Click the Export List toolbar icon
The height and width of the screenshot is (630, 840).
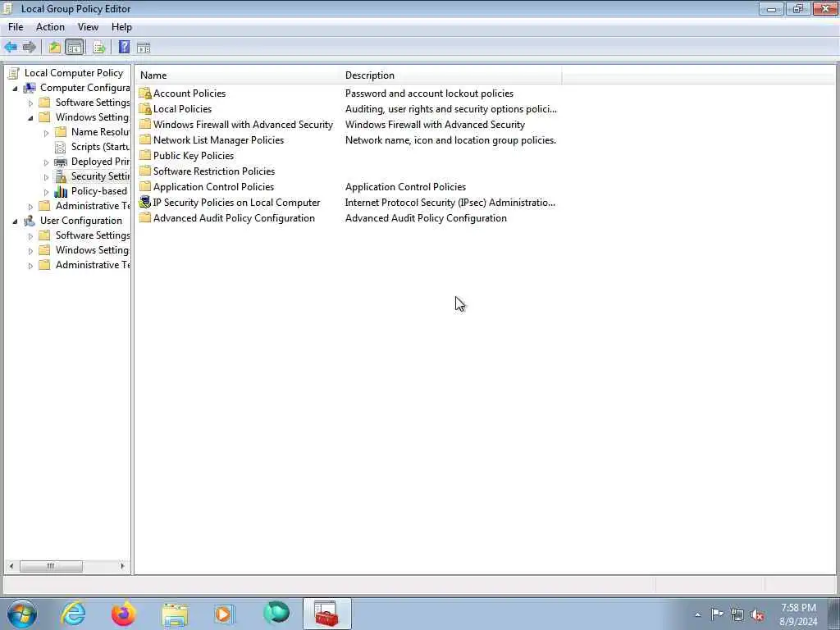98,47
